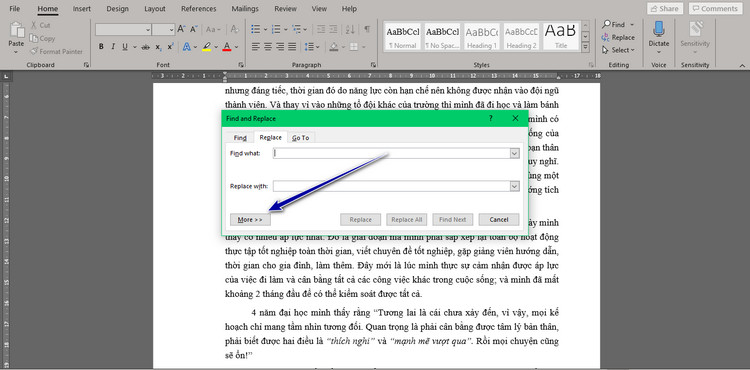
Task: Apply Text Effects glowing A icon
Action: (x=186, y=47)
